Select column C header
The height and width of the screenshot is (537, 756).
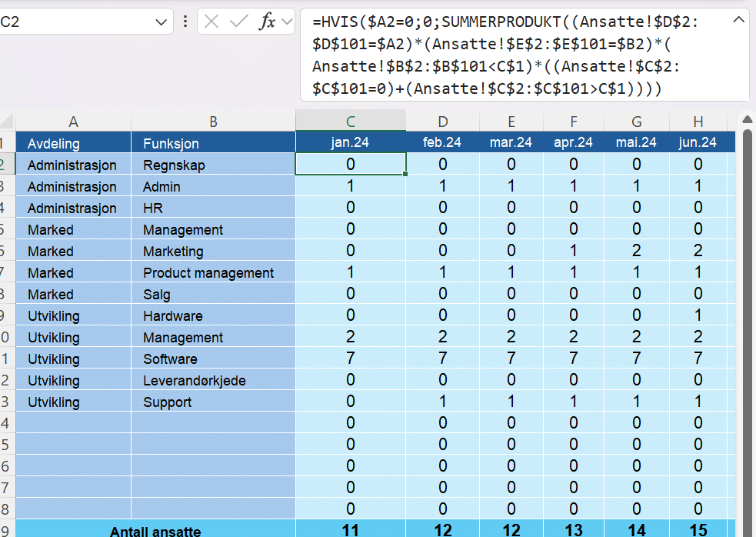(x=351, y=121)
